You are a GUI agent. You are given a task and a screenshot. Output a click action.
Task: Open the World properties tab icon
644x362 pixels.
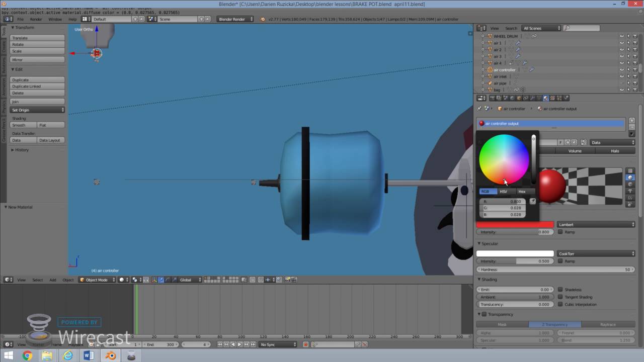[512, 98]
